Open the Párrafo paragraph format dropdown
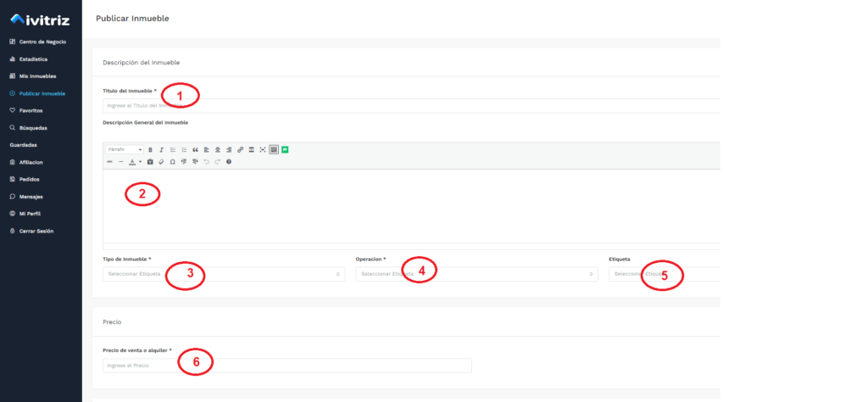The image size is (868, 402). coord(124,149)
